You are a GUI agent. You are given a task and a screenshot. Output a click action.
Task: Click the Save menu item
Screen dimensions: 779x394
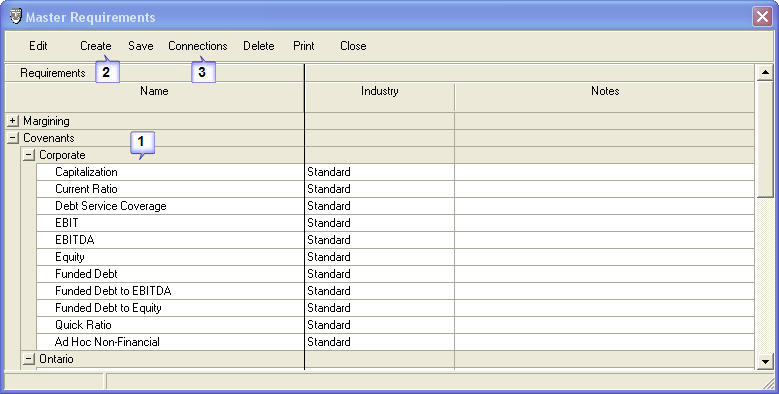click(141, 46)
